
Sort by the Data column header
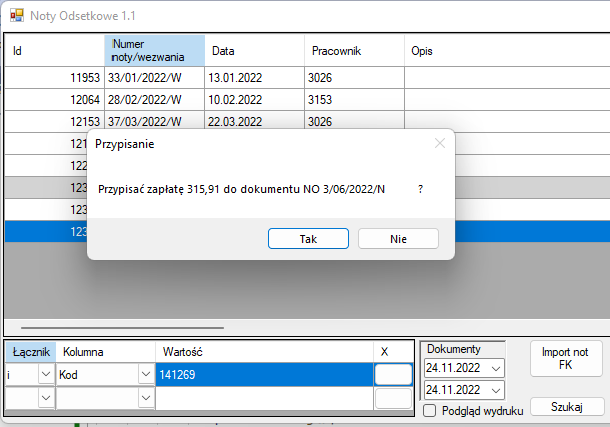click(x=254, y=51)
